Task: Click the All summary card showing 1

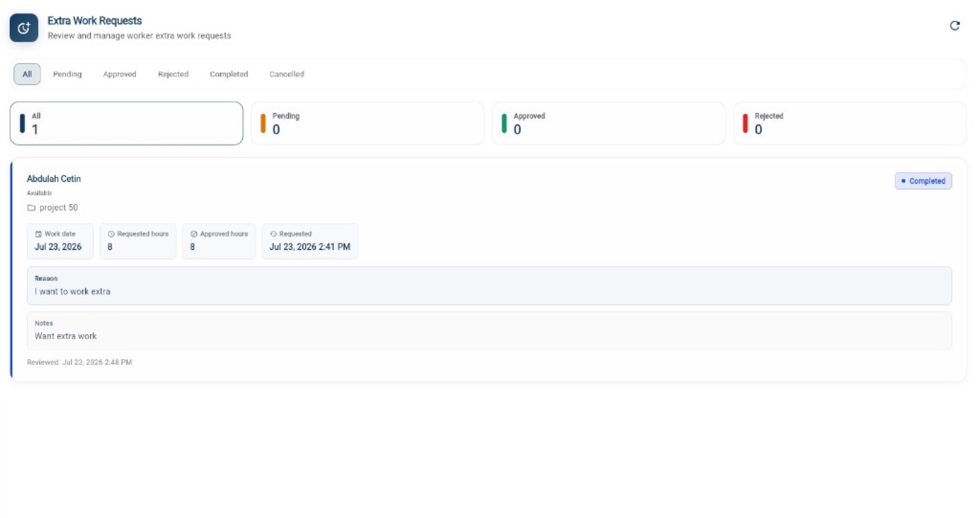Action: coord(127,123)
